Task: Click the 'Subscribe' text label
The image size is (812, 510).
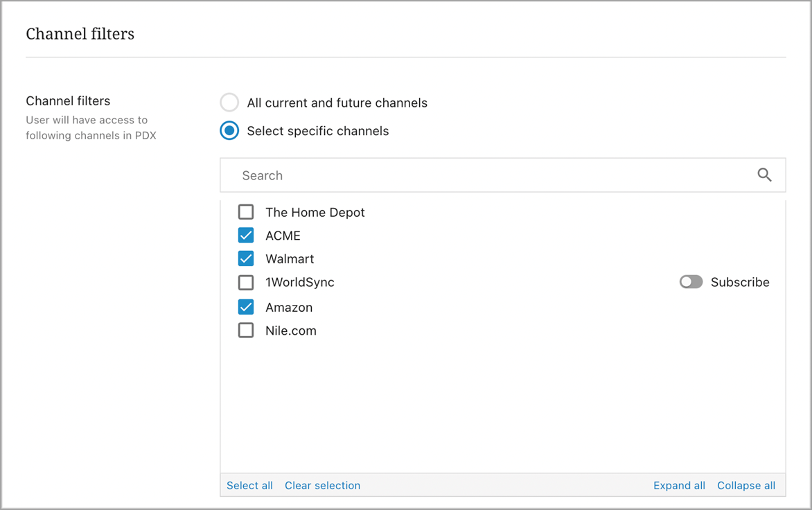Action: (740, 282)
